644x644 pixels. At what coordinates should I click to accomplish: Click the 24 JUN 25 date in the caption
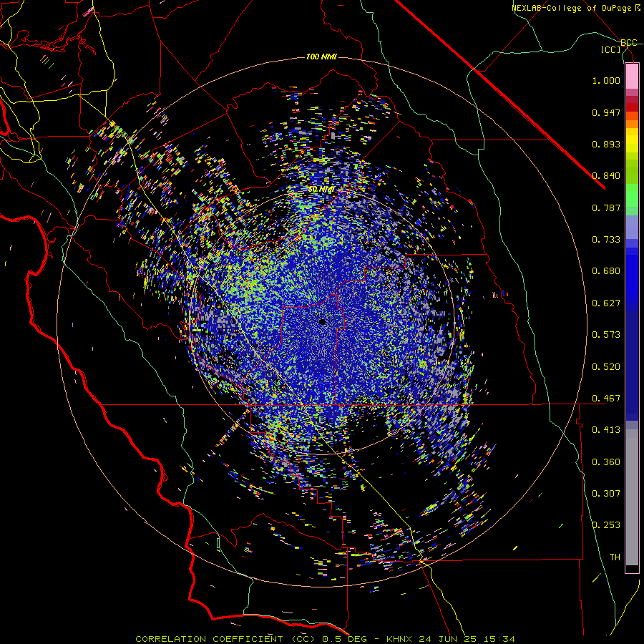[448, 639]
